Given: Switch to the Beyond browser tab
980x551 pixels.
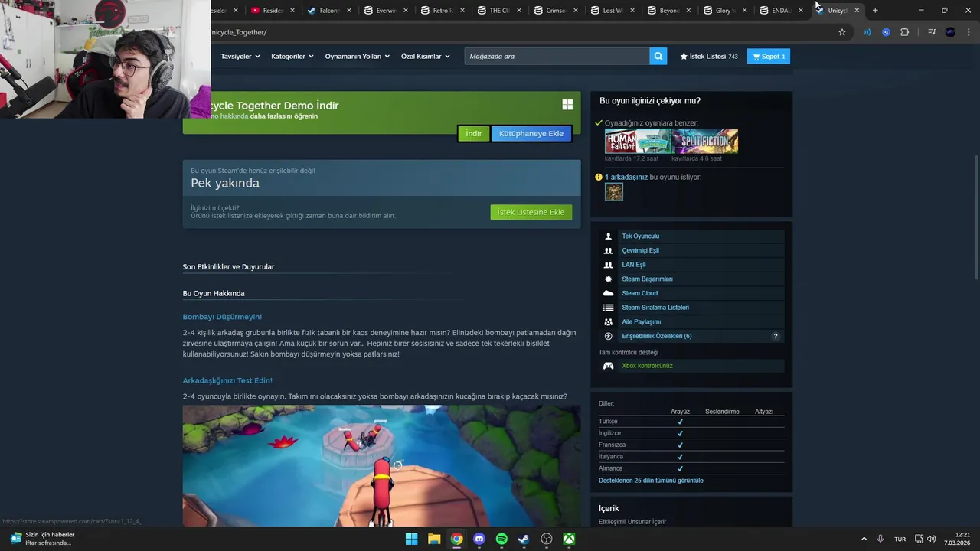Looking at the screenshot, I should click(668, 11).
